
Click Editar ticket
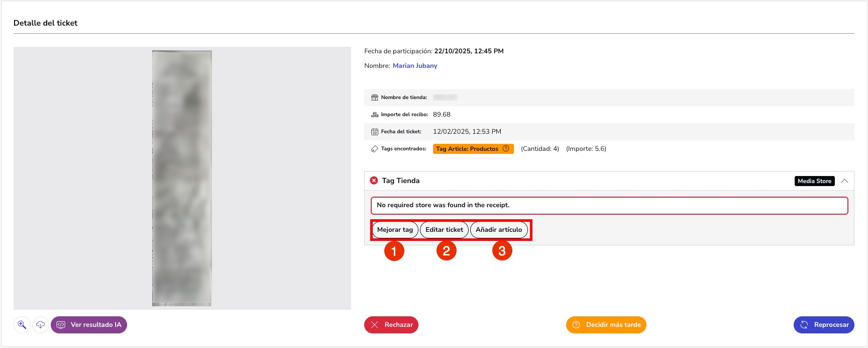pyautogui.click(x=444, y=230)
